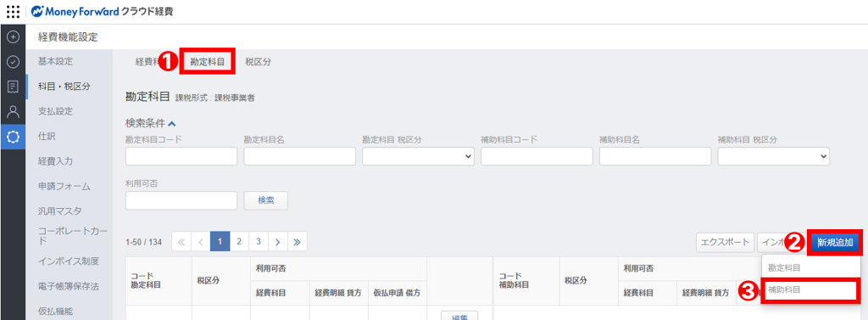Open インボイス制度 in settings menu

[69, 261]
